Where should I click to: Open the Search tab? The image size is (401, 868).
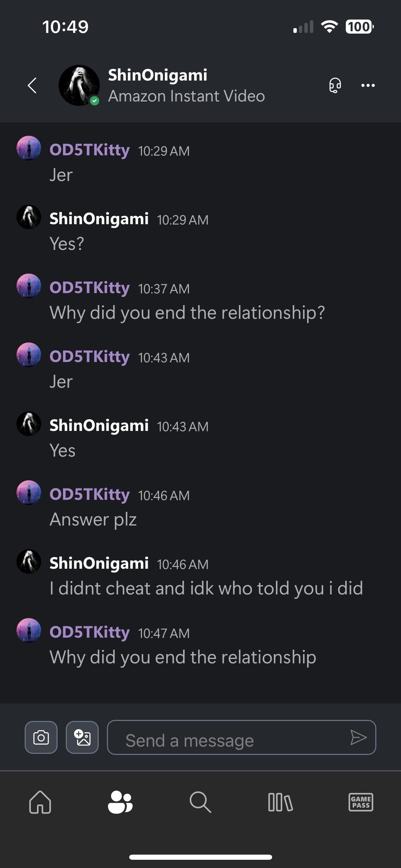[200, 802]
